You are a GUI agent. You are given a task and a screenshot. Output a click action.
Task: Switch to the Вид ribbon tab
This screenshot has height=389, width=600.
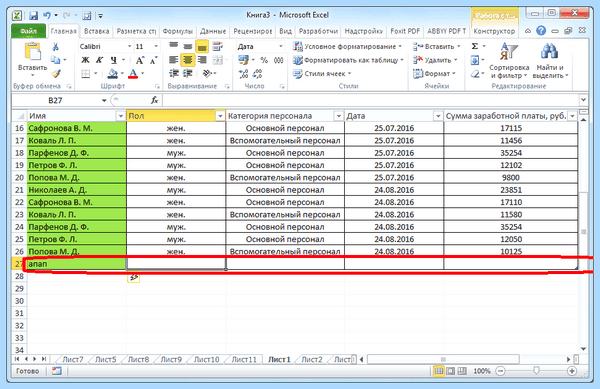pos(285,31)
